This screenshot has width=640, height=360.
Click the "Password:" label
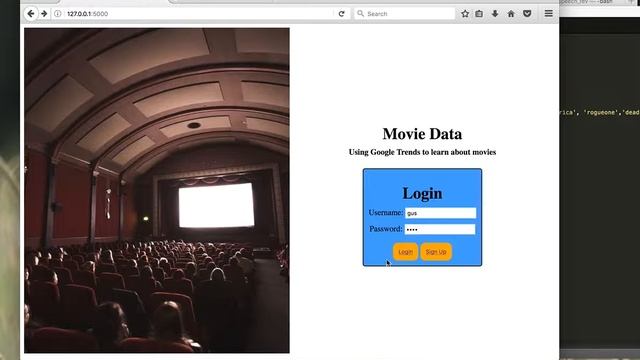(386, 229)
